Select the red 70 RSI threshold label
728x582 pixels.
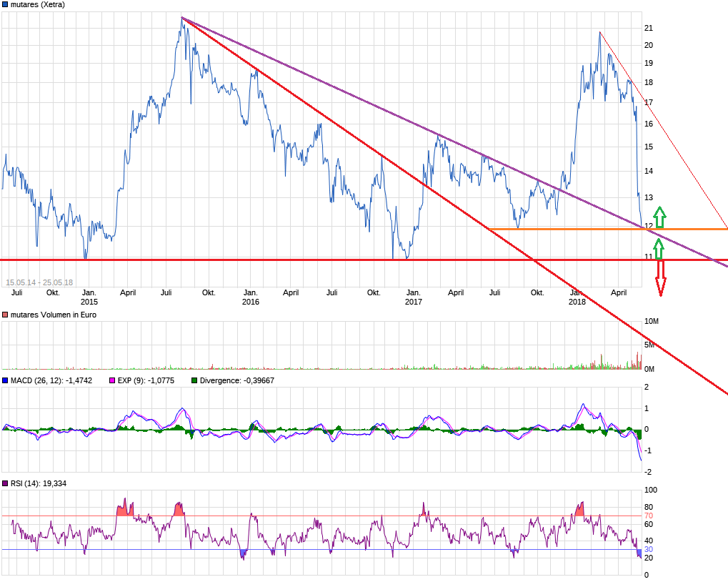(x=649, y=516)
